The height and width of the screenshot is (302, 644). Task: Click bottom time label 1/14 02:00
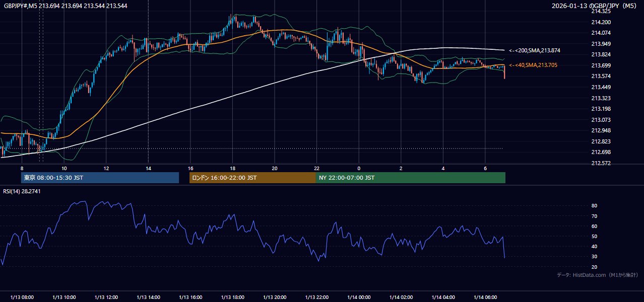click(401, 297)
